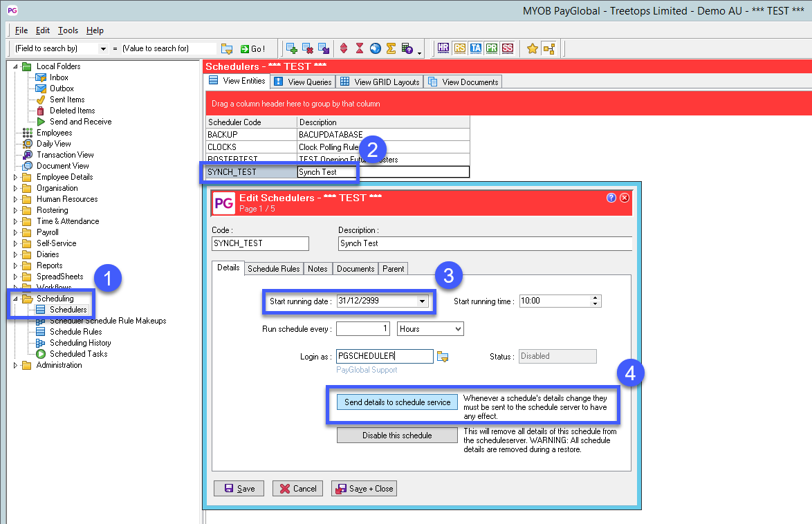Image resolution: width=812 pixels, height=524 pixels.
Task: Select the HR module icon on the toolbar
Action: point(443,48)
